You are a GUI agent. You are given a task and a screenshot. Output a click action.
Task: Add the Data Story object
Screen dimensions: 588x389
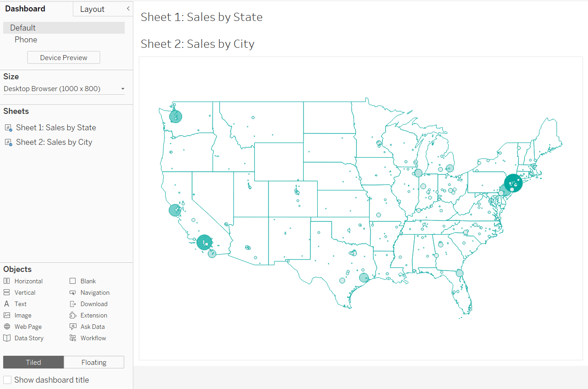click(x=24, y=338)
